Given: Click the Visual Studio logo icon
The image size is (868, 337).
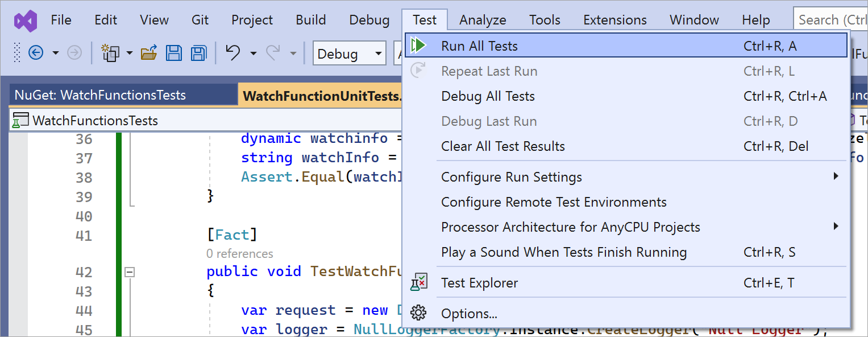Looking at the screenshot, I should pyautogui.click(x=26, y=20).
